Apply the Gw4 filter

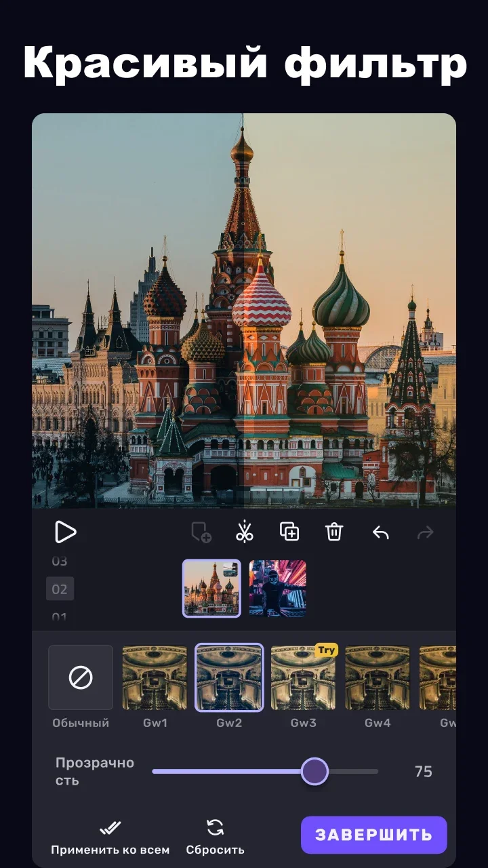point(378,677)
